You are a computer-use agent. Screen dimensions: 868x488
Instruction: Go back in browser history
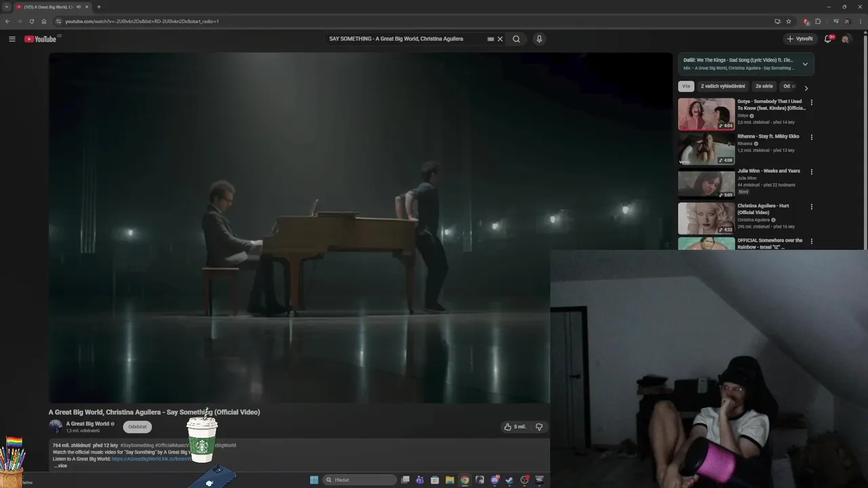pos(7,21)
